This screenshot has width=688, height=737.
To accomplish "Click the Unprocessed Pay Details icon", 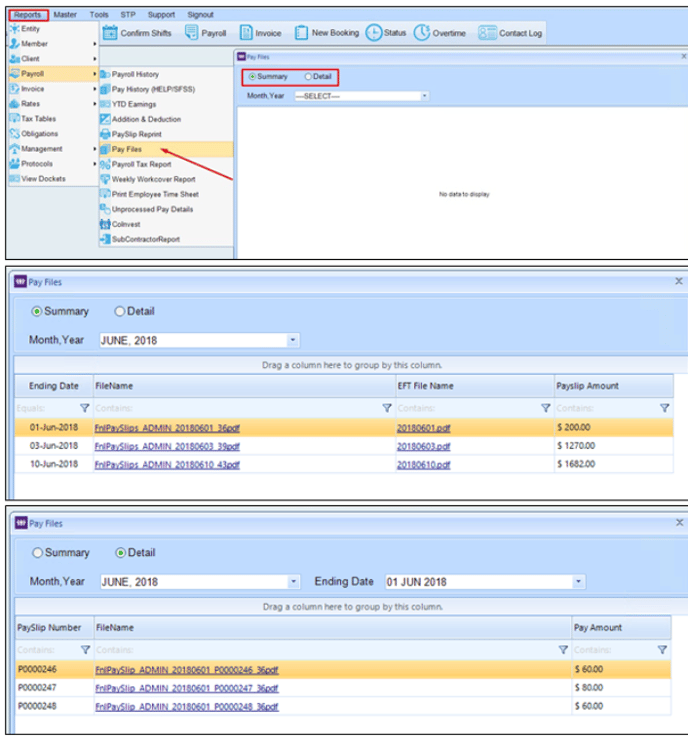I will 105,209.
